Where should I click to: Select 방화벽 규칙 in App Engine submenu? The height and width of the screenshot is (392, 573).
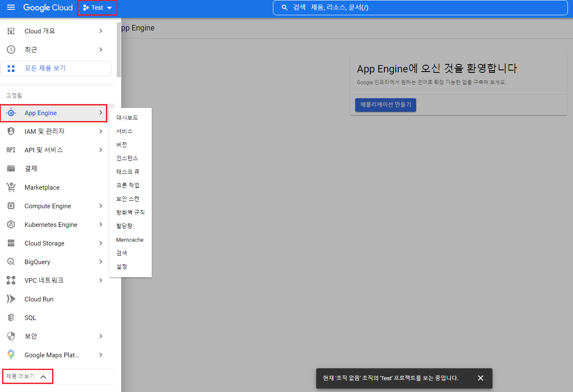130,213
